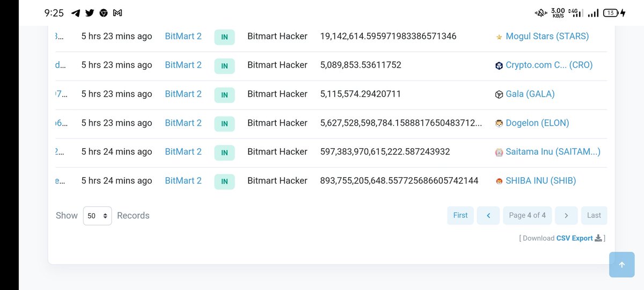This screenshot has height=290, width=644.
Task: Click 5 hrs 24 mins ago in SHIB row
Action: click(116, 180)
